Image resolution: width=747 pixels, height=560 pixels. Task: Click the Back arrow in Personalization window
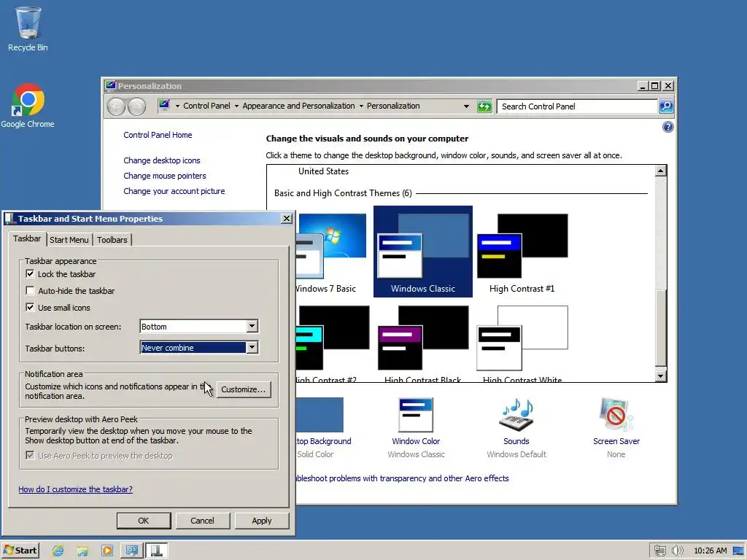116,106
